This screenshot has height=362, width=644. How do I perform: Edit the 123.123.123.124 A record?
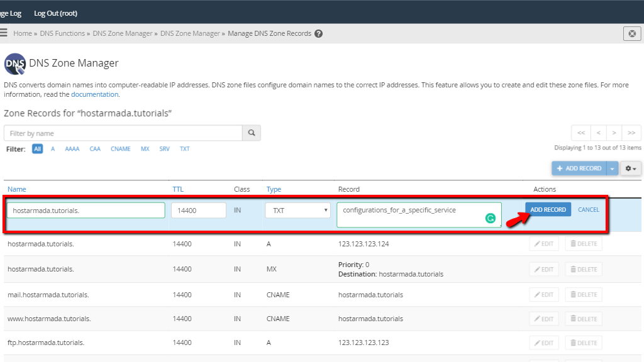coord(544,244)
